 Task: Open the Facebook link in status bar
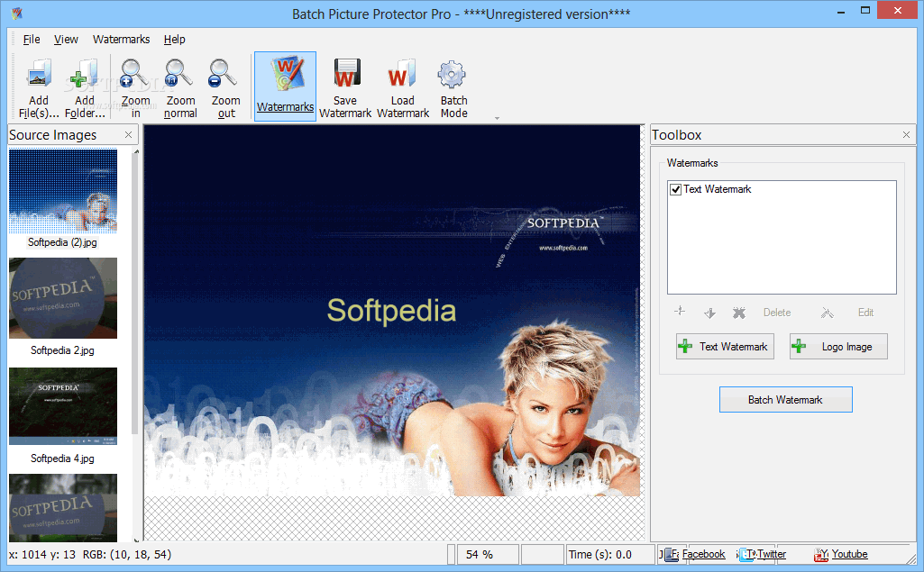click(x=704, y=554)
